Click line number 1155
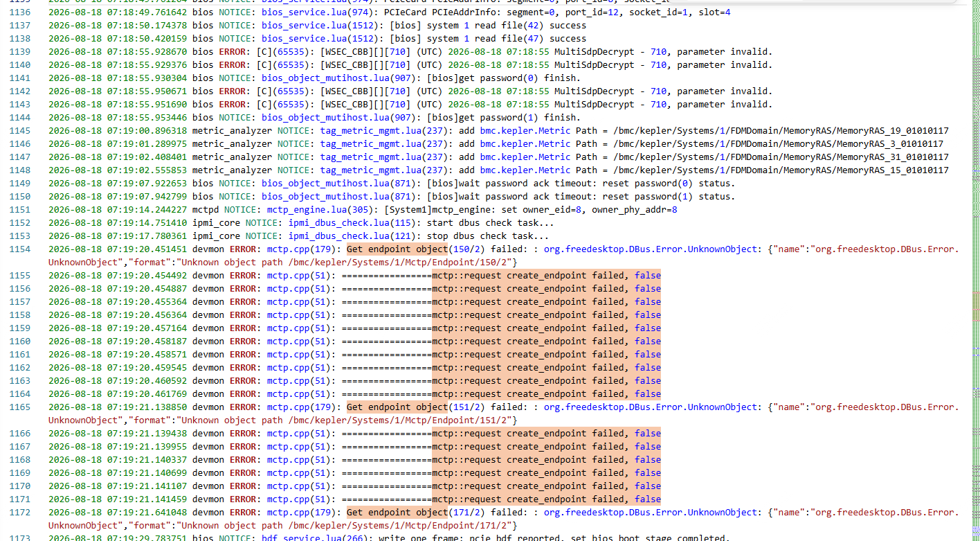The height and width of the screenshot is (541, 980). (20, 276)
